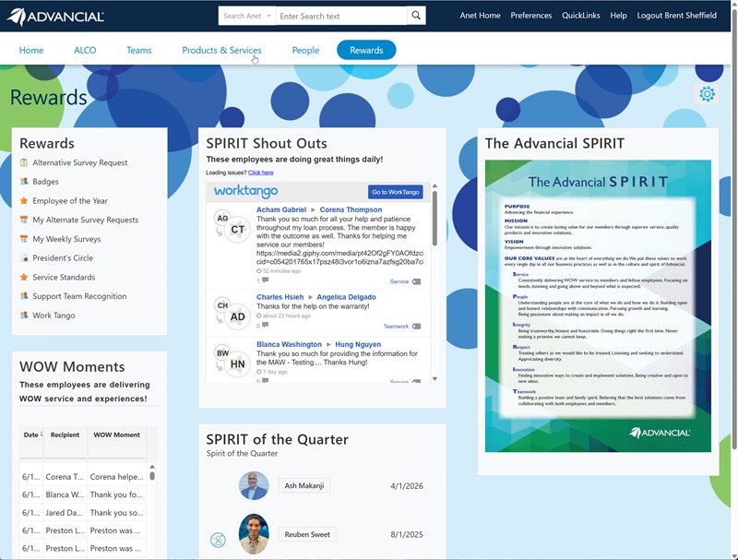Click the search magnifier icon

[x=416, y=16]
